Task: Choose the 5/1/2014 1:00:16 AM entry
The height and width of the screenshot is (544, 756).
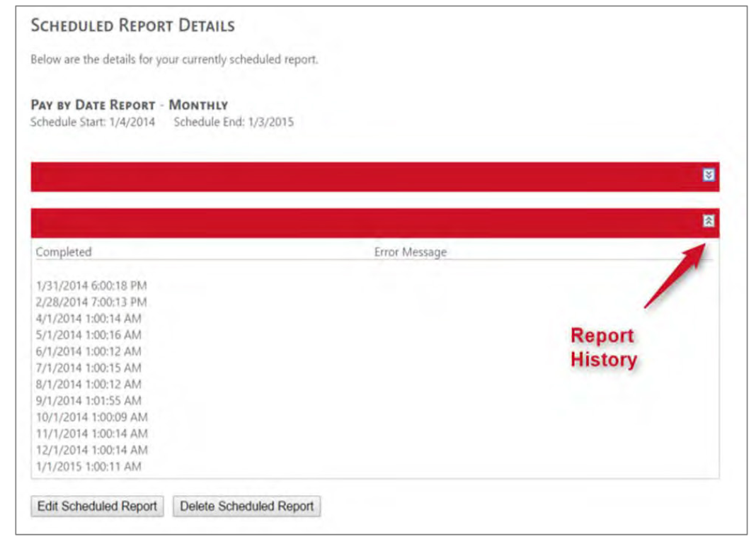Action: (x=88, y=335)
